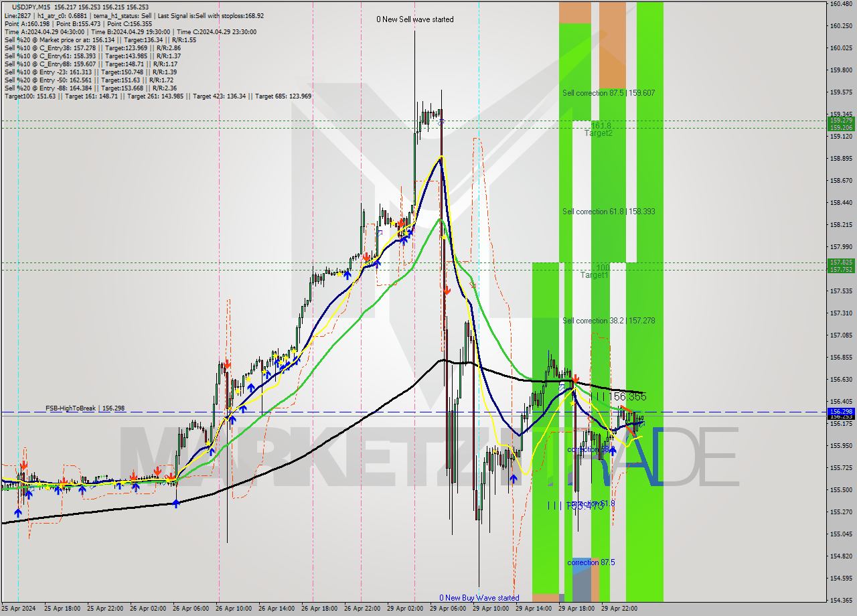Click the 'Point A:160.198' info line

78,23
